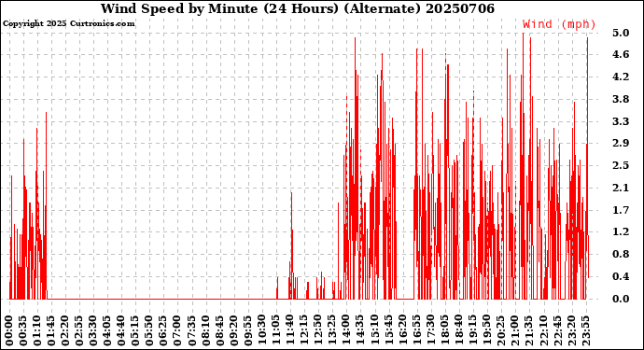Click the 11:05 time label
The height and width of the screenshot is (350, 644).
point(276,331)
